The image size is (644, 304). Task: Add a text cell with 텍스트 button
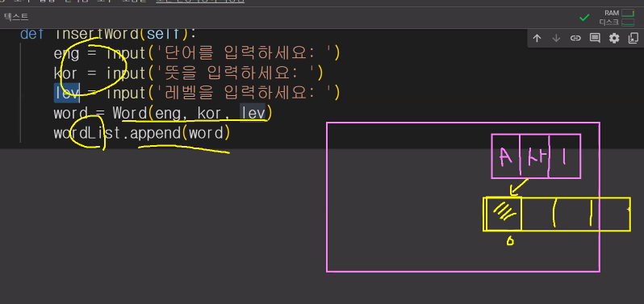16,17
